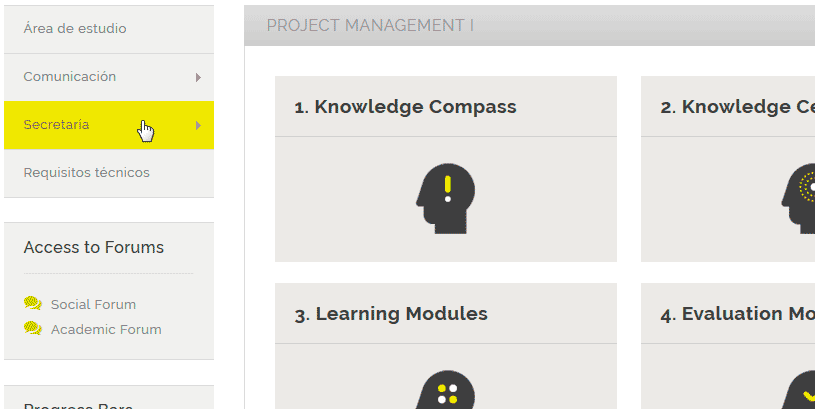This screenshot has width=815, height=409.
Task: Click the Learning Modules head icon
Action: pyautogui.click(x=445, y=390)
